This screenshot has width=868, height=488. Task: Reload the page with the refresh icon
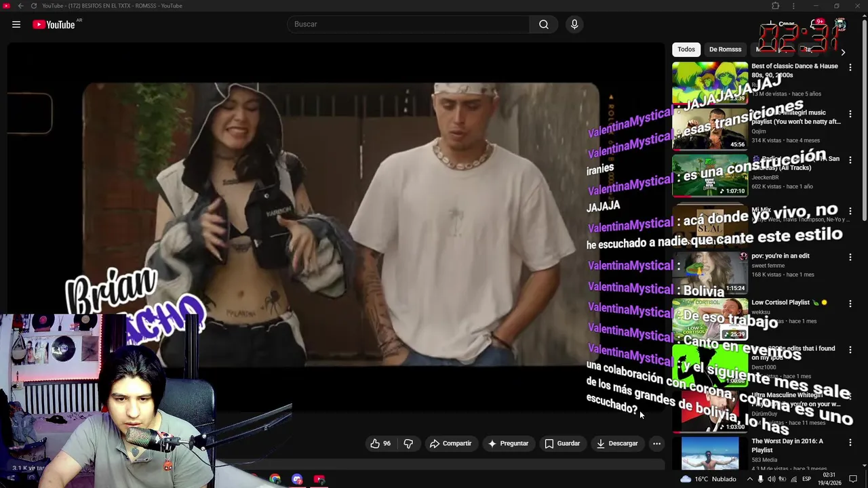(34, 5)
